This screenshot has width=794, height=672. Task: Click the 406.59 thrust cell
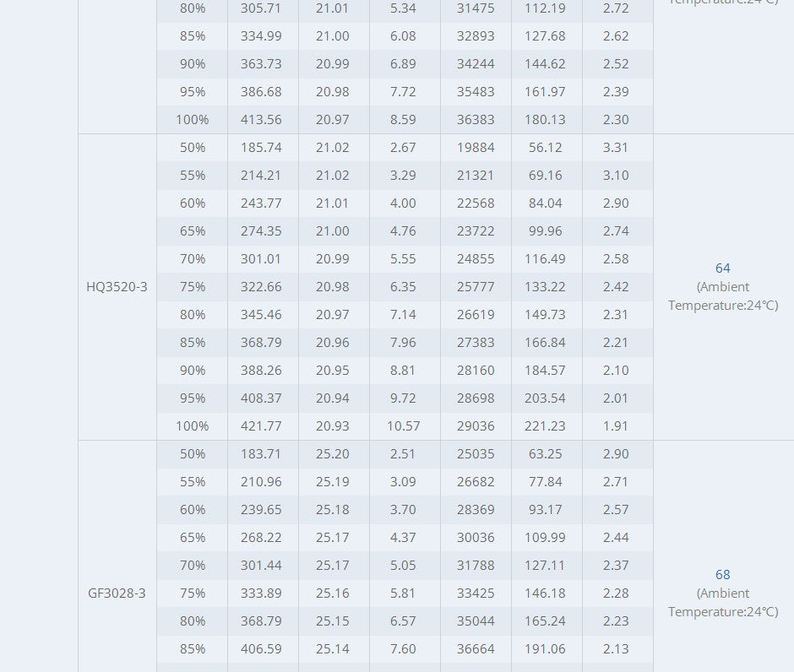tap(263, 649)
